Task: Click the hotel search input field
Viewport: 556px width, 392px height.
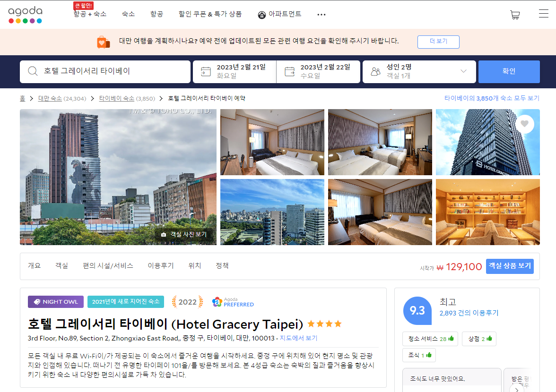Action: (105, 71)
